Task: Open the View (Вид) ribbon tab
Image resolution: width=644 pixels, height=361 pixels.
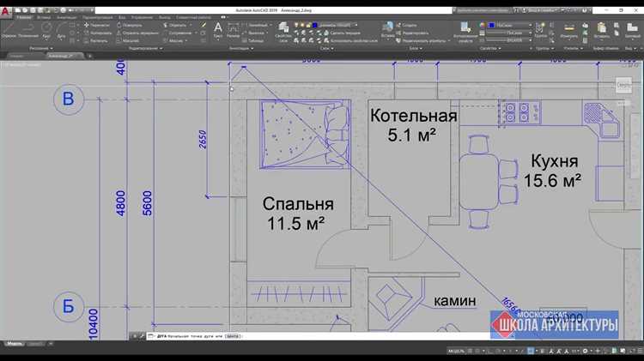Action: pyautogui.click(x=122, y=18)
